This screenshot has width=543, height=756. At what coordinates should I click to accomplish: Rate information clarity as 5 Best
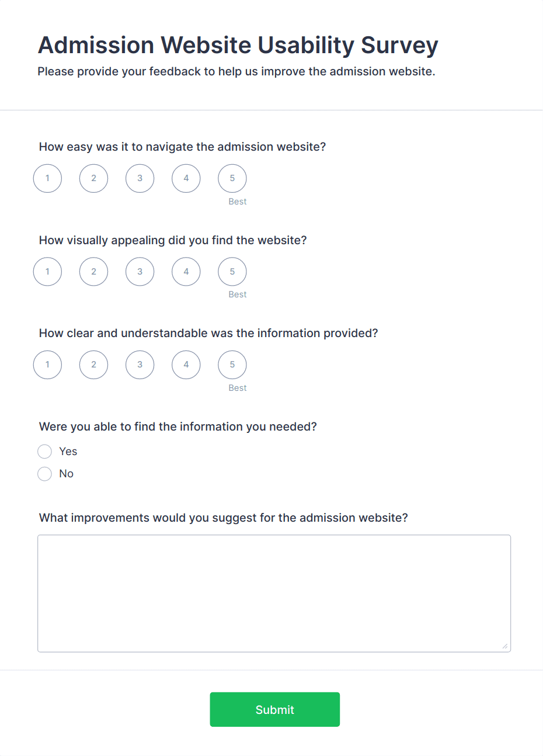[232, 365]
